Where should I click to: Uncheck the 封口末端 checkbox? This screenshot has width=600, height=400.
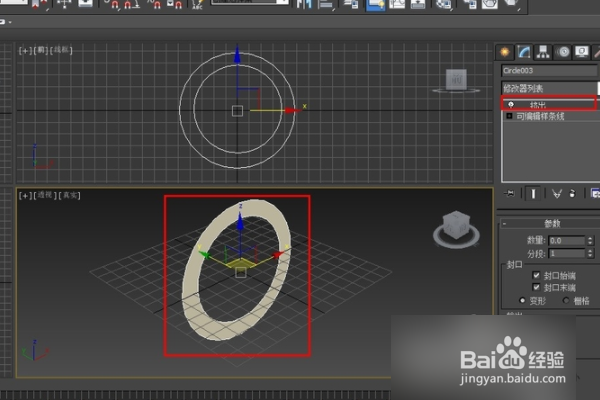pos(536,287)
